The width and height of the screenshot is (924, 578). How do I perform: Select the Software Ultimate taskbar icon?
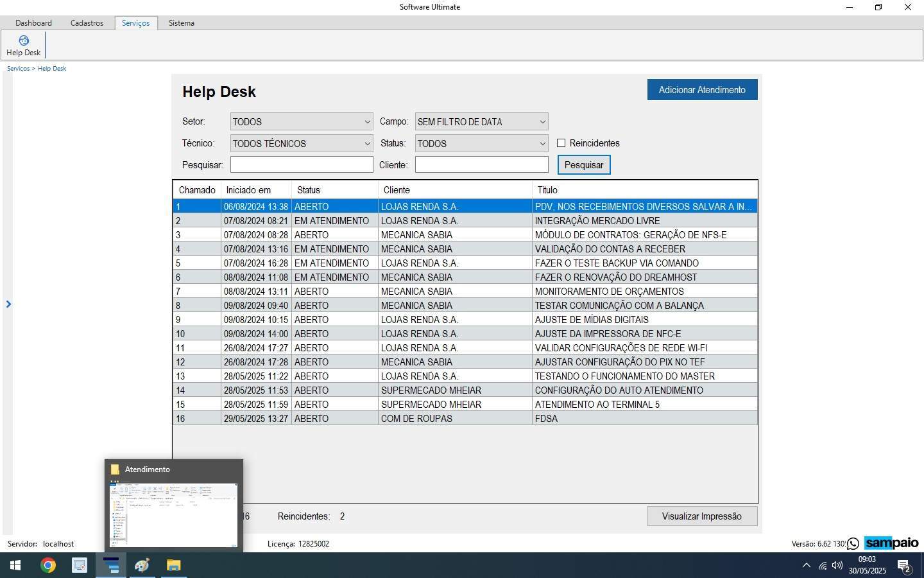(x=111, y=565)
